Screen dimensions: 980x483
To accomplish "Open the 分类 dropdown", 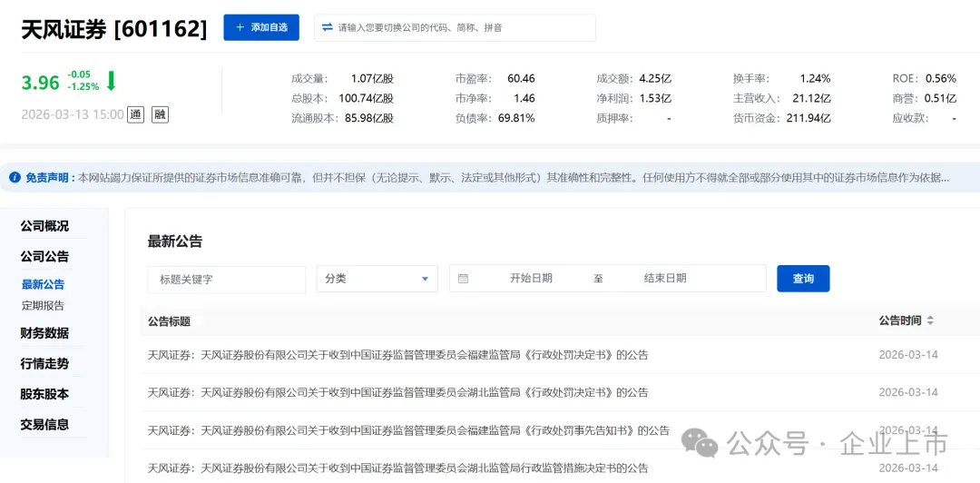I will (x=377, y=279).
